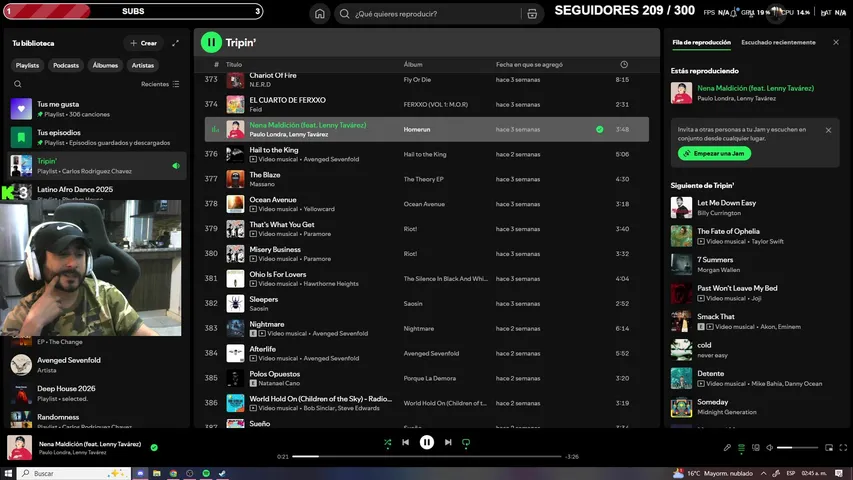Select 7 Summers in the queue
Screen dimensions: 853x480
tap(755, 264)
